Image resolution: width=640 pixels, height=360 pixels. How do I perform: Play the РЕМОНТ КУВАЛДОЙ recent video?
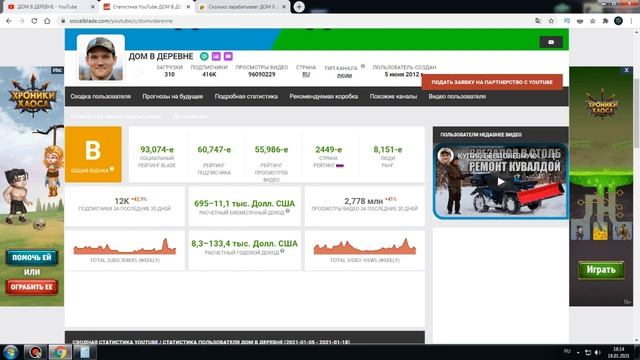[x=501, y=181]
